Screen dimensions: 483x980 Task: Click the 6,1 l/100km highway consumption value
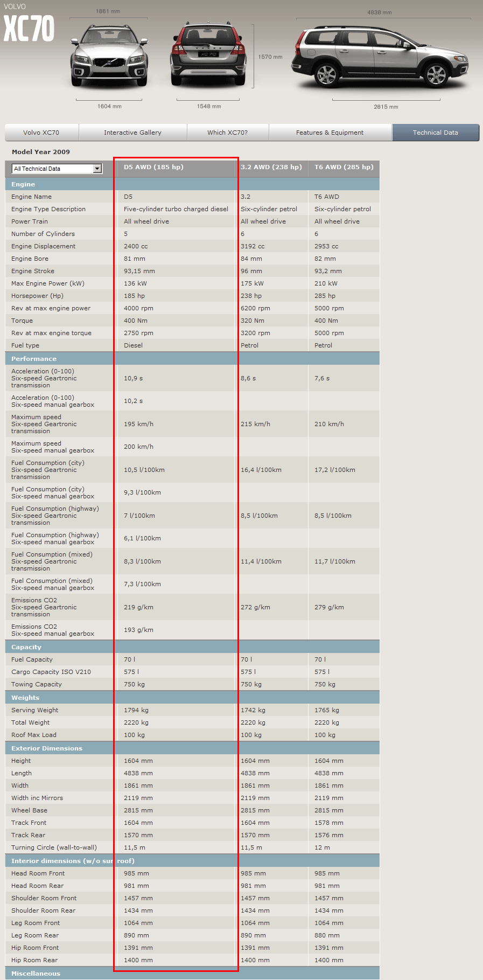click(142, 538)
